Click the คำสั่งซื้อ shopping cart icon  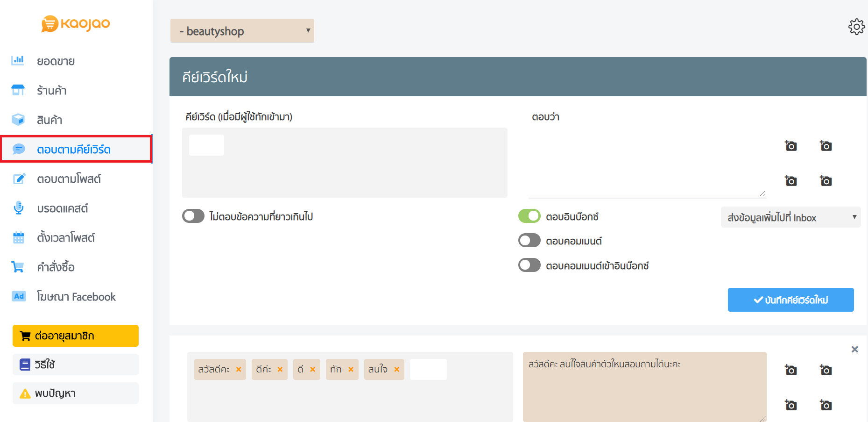tap(18, 267)
